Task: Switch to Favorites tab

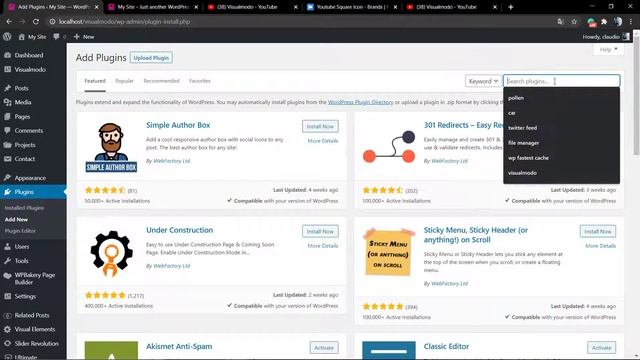Action: 200,81
